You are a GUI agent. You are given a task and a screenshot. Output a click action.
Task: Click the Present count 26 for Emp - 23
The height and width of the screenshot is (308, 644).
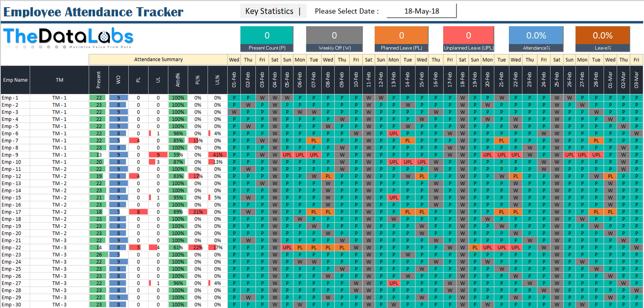[x=99, y=255]
